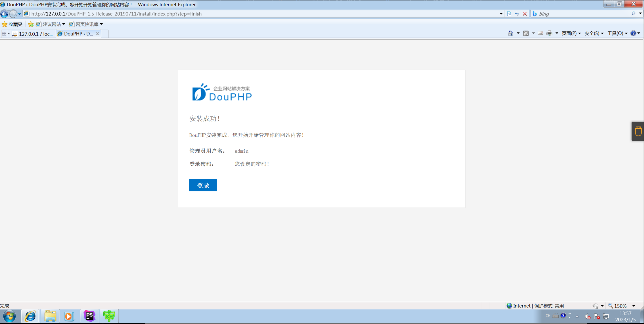Screen dimensions: 644x324
Task: Switch to the 127.0.0.1 / loc... tab
Action: (x=33, y=34)
